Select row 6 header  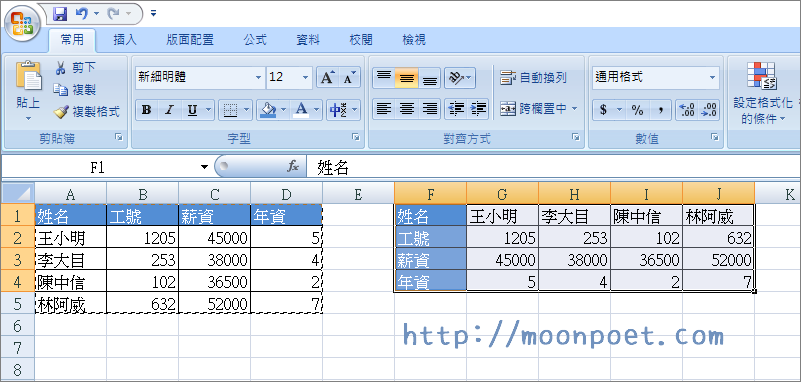pyautogui.click(x=17, y=325)
